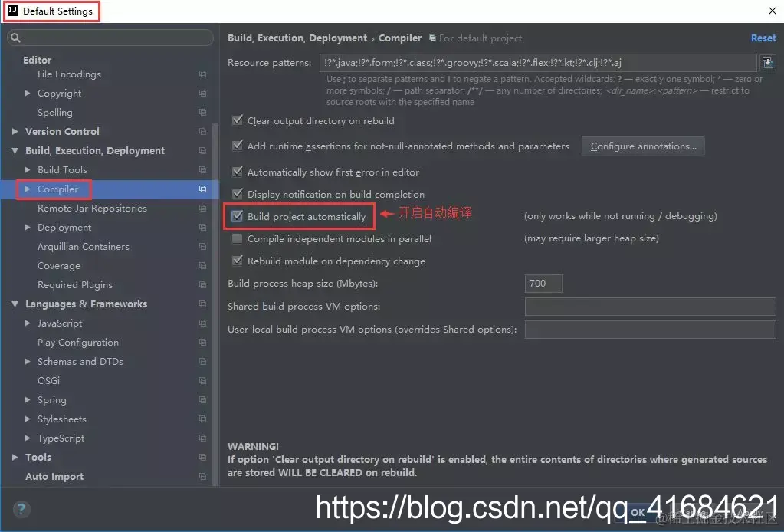The height and width of the screenshot is (532, 784).
Task: Click the Reset link
Action: 763,38
